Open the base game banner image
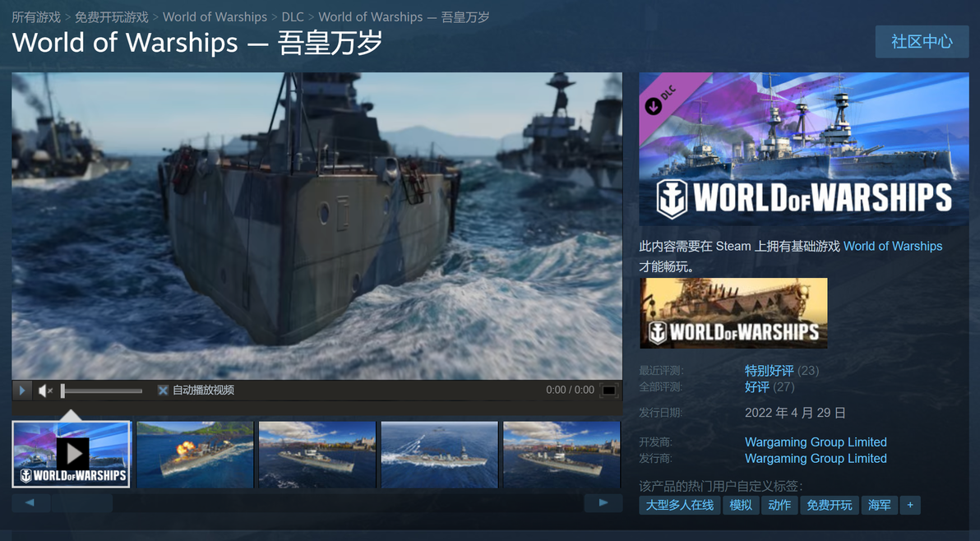 (x=733, y=313)
